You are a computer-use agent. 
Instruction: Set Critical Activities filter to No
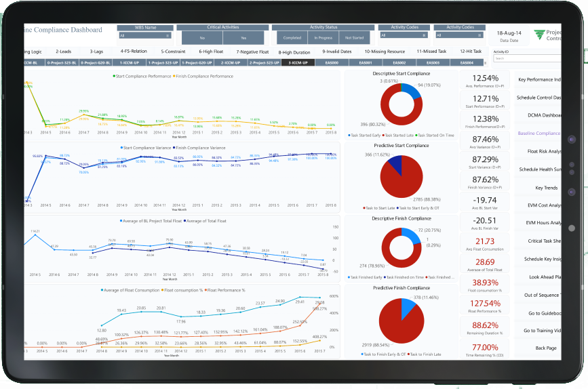tap(202, 38)
